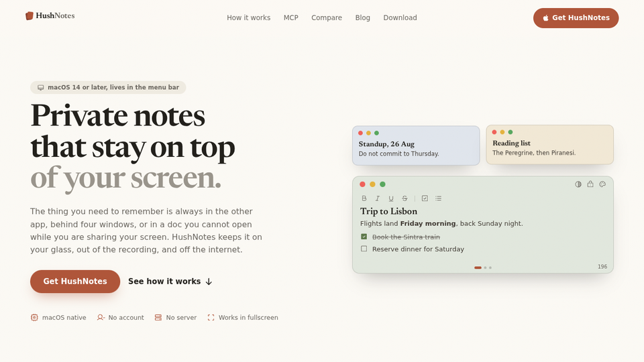This screenshot has height=362, width=644.
Task: Select the third carousel dot on Lisbon note
Action: click(490, 267)
